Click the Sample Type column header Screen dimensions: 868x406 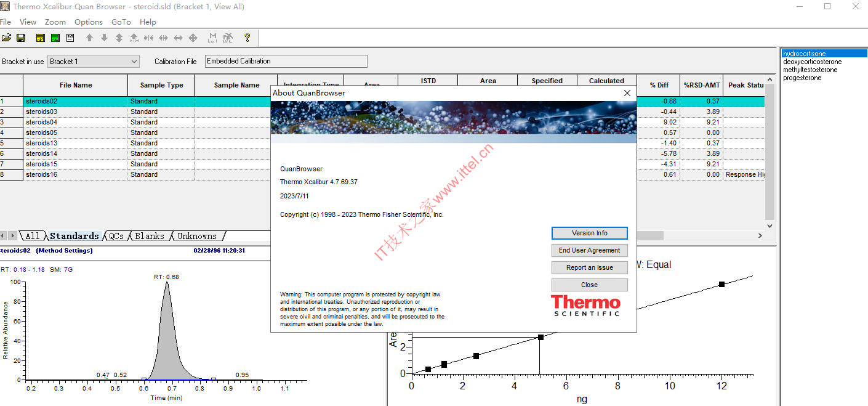(x=161, y=85)
